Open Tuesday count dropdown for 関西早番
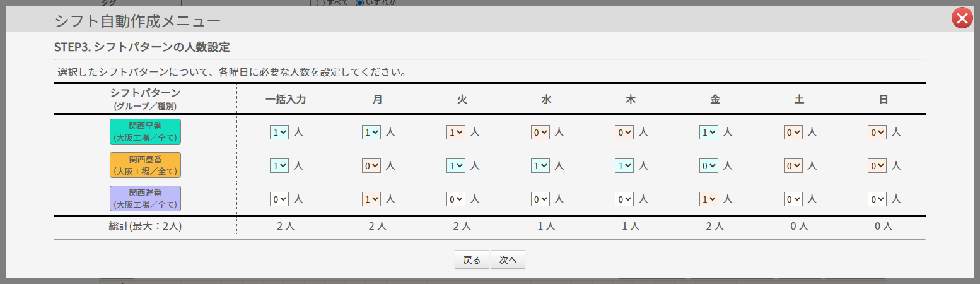Viewport: 980px width, 284px height. [456, 133]
